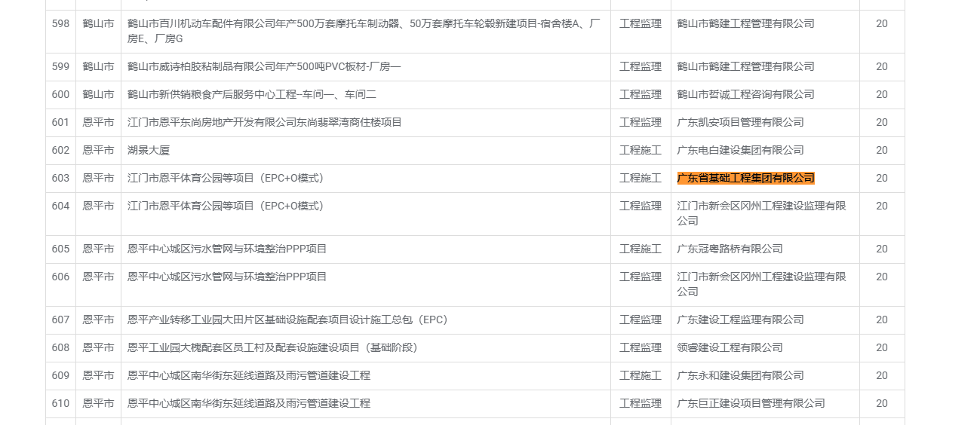Viewport: 980px width, 425px height.
Task: Select 恩平中心城区污水管网 PPP项目 in row 606
Action: point(227,277)
